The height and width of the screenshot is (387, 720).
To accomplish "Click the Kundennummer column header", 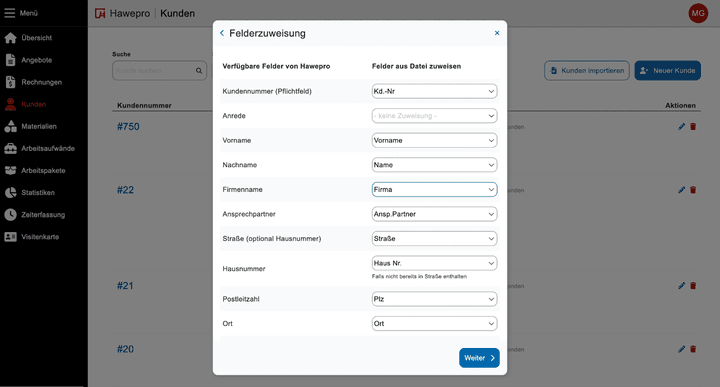I will [x=144, y=105].
